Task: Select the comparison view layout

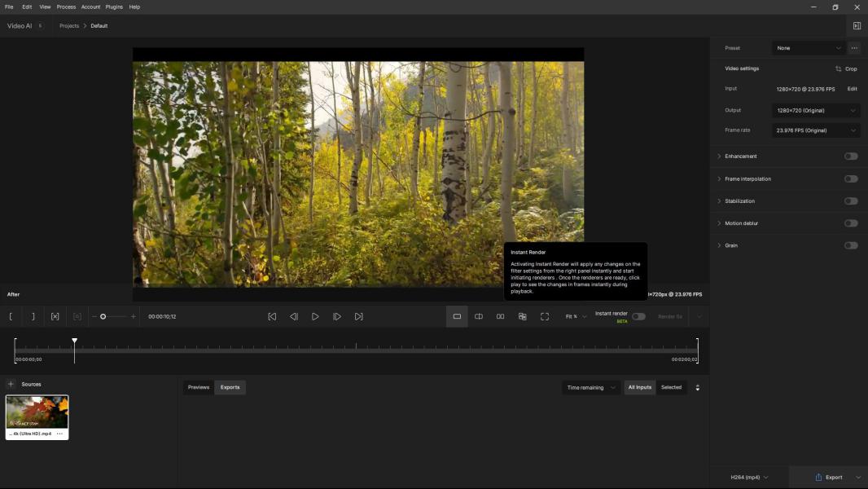Action: [522, 317]
